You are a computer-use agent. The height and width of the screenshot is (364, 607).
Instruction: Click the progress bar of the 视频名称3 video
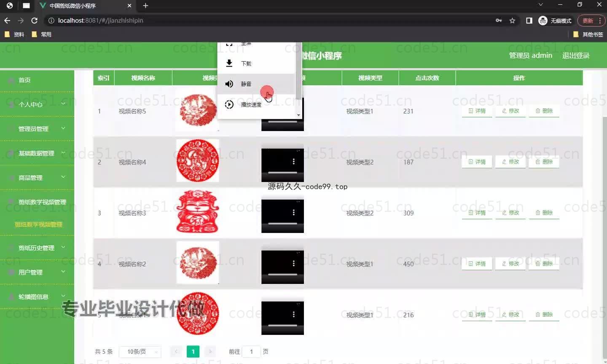point(282,224)
